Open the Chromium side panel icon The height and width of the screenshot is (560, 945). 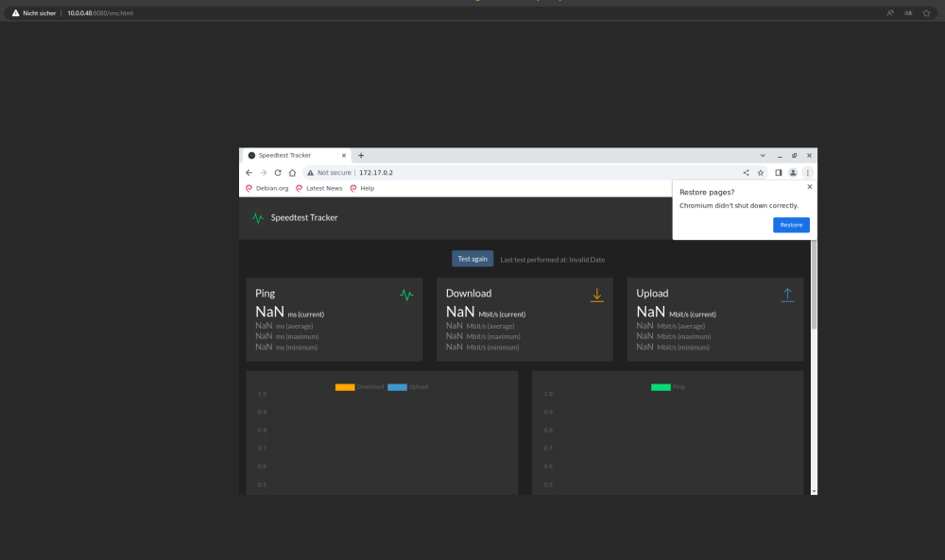point(779,173)
